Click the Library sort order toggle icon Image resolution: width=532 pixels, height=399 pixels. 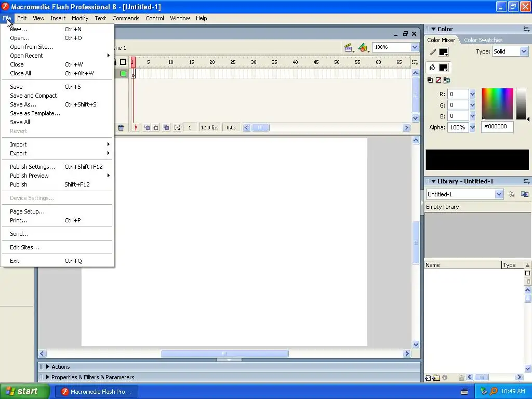click(x=527, y=265)
